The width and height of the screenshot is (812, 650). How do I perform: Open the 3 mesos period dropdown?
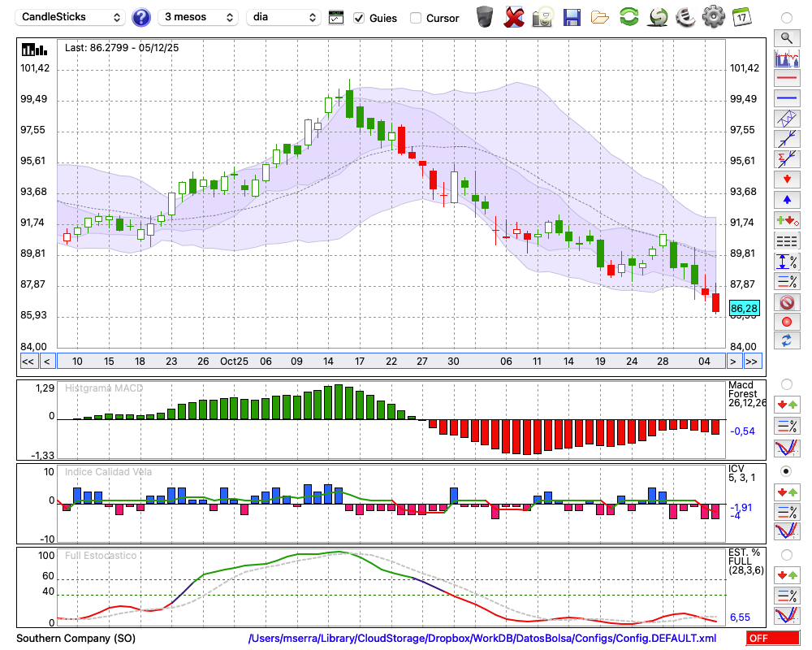click(x=198, y=17)
